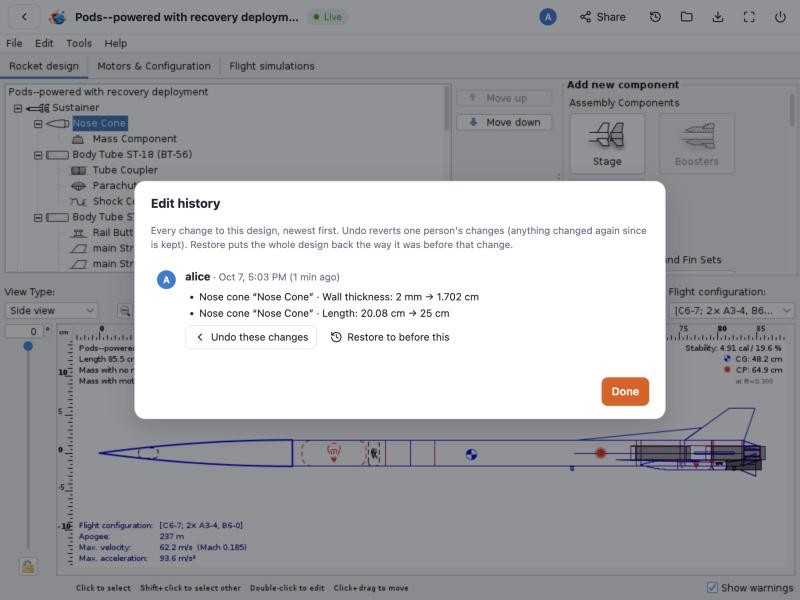Image resolution: width=800 pixels, height=600 pixels.
Task: Click Undo these changes button
Action: [251, 337]
